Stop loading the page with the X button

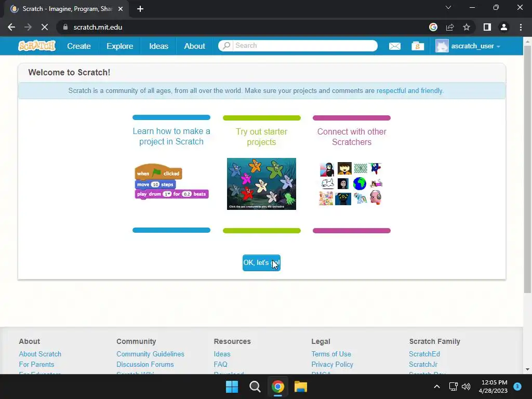pyautogui.click(x=45, y=27)
